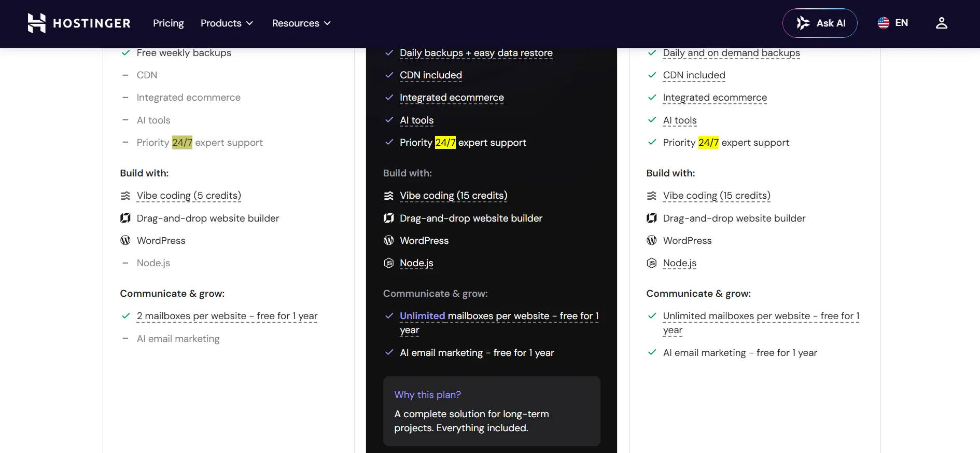This screenshot has width=980, height=453.
Task: Click the WordPress logo icon in dark plan card
Action: [389, 240]
